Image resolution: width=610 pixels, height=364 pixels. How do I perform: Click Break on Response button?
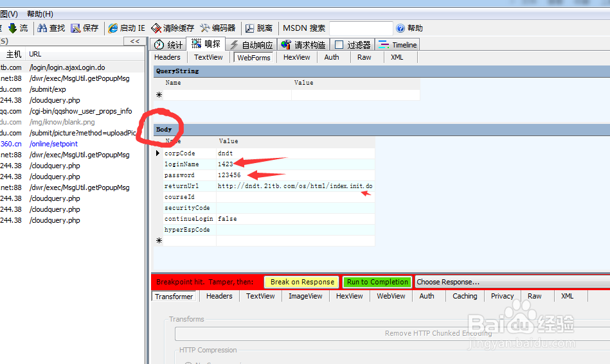coord(302,282)
